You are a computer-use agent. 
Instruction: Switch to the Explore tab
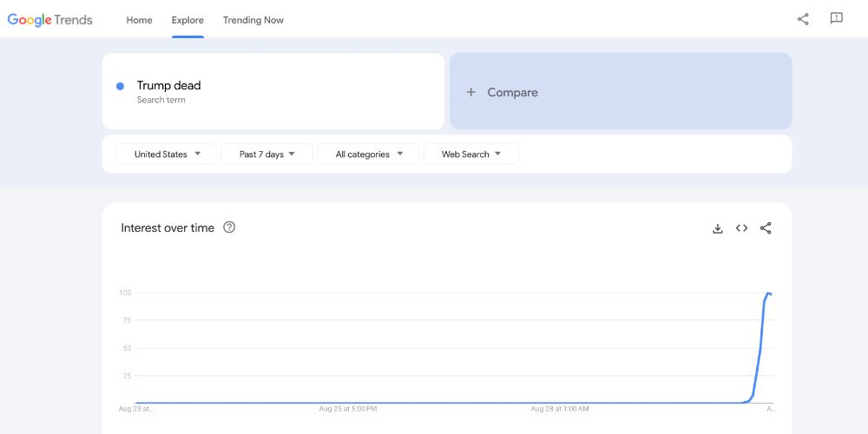click(187, 20)
